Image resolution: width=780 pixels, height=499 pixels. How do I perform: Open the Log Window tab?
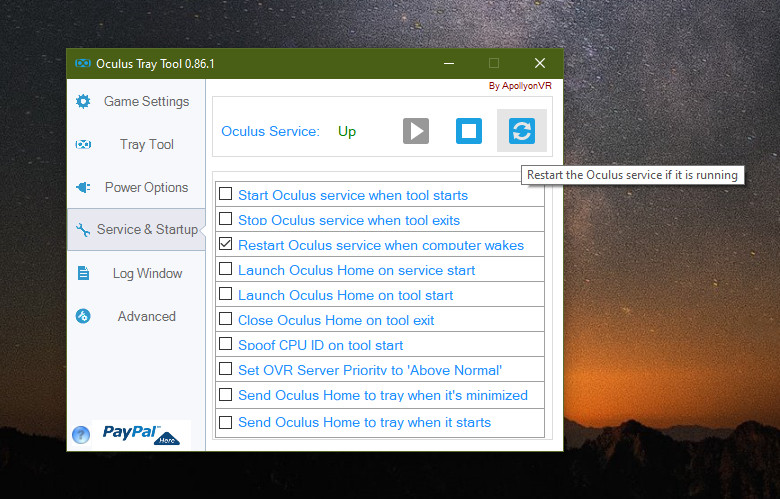136,273
